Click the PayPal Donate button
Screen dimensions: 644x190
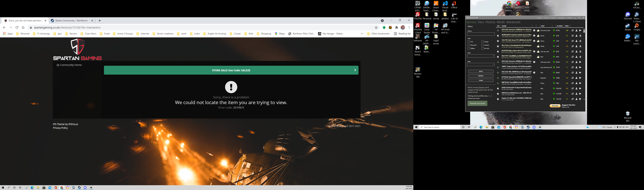point(555,106)
